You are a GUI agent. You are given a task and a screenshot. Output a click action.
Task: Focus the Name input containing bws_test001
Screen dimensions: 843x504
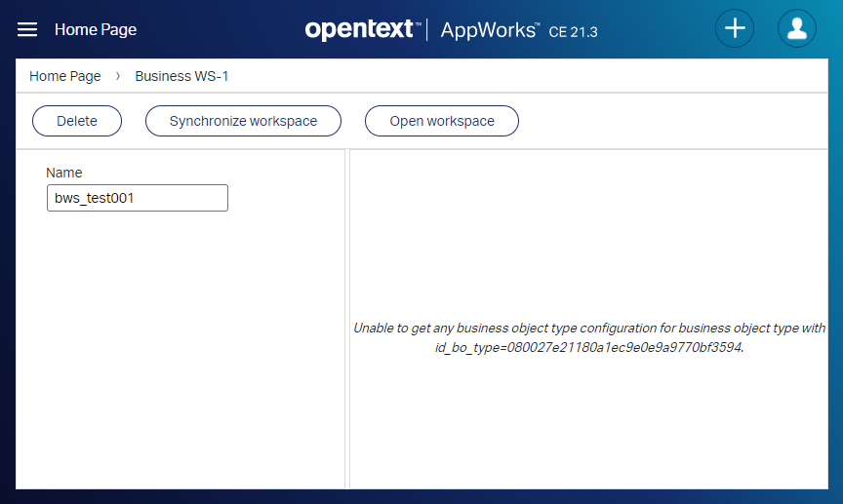click(137, 198)
